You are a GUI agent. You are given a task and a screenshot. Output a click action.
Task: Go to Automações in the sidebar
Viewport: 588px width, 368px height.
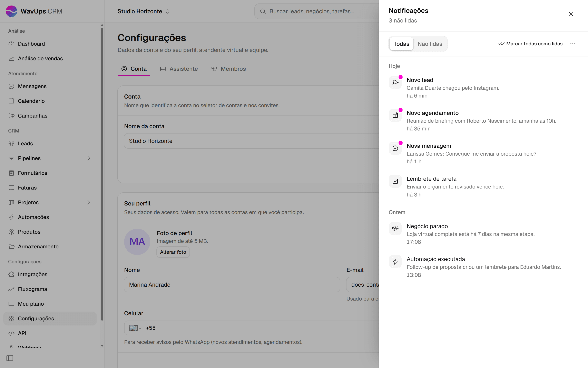pyautogui.click(x=50, y=217)
